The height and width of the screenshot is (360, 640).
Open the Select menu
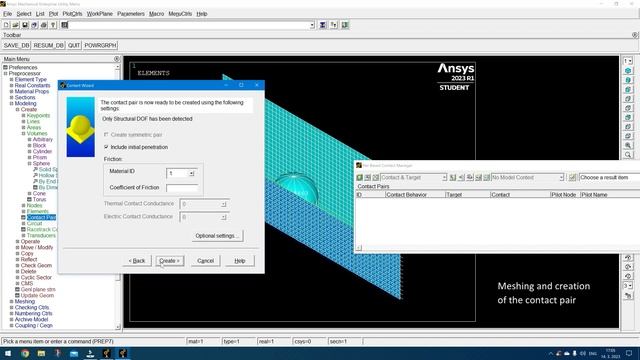(x=24, y=14)
